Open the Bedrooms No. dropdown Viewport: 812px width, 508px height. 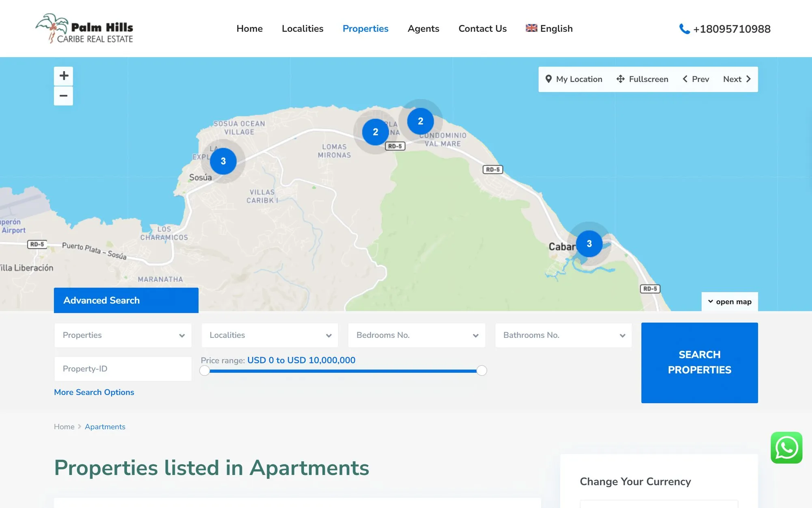pos(417,335)
